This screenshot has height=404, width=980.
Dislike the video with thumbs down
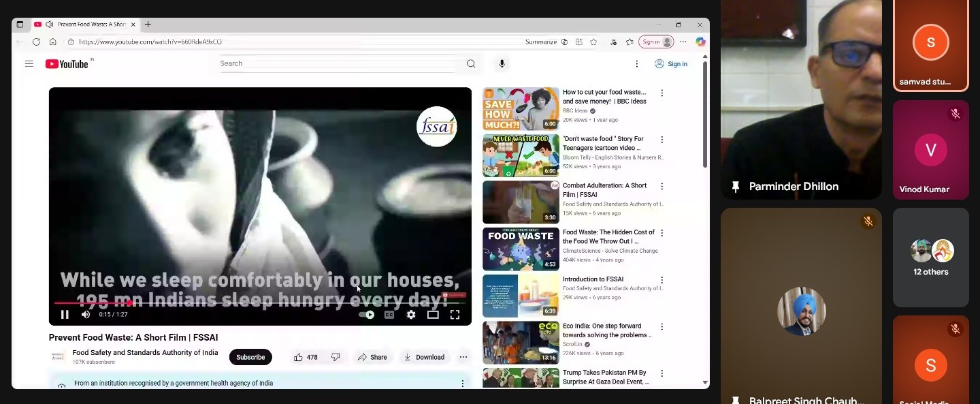(x=336, y=357)
